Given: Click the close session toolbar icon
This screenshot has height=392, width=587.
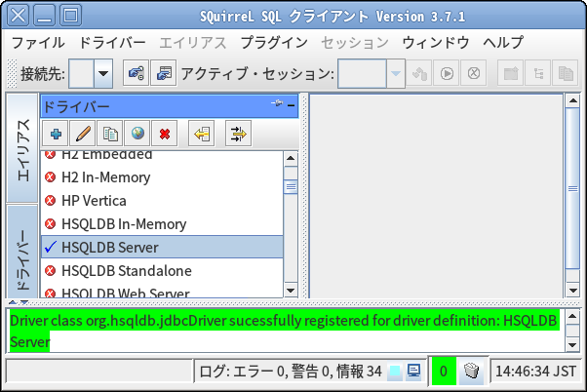Looking at the screenshot, I should coord(474,73).
